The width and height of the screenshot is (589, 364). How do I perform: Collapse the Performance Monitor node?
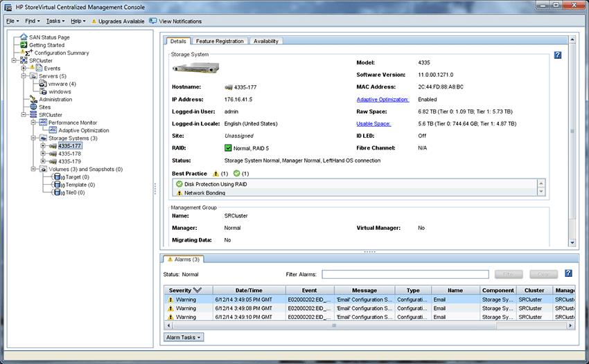[x=33, y=122]
